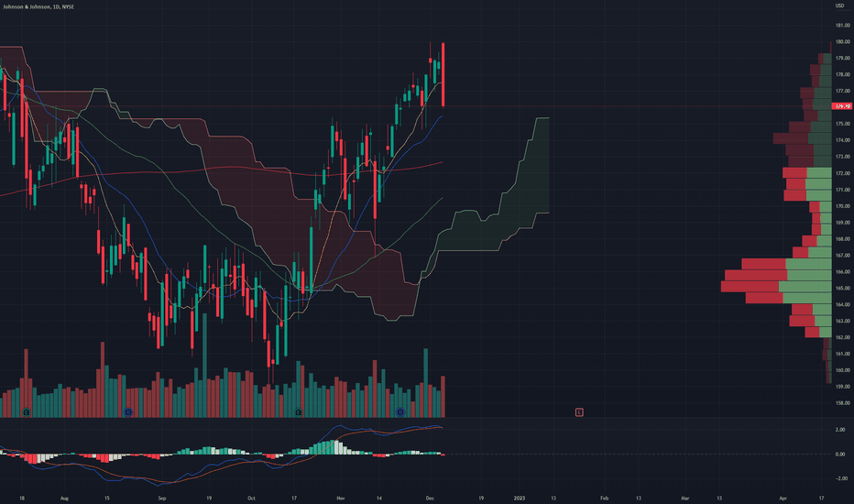Click the 180.00 price axis label
This screenshot has height=504, width=854.
(x=843, y=41)
